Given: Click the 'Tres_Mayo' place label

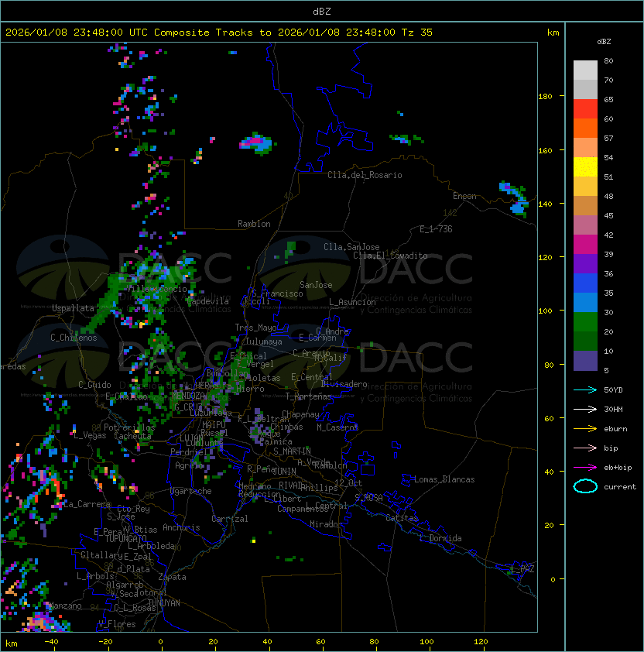Looking at the screenshot, I should click(255, 328).
